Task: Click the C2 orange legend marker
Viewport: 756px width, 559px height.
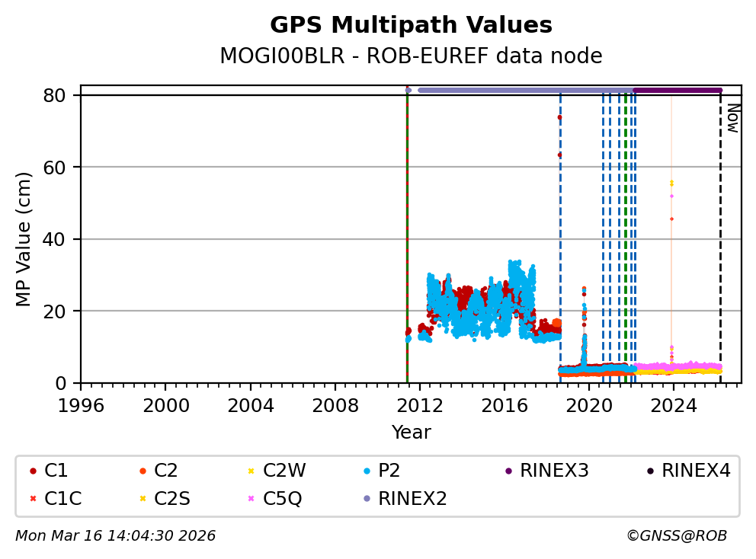Action: 142,471
